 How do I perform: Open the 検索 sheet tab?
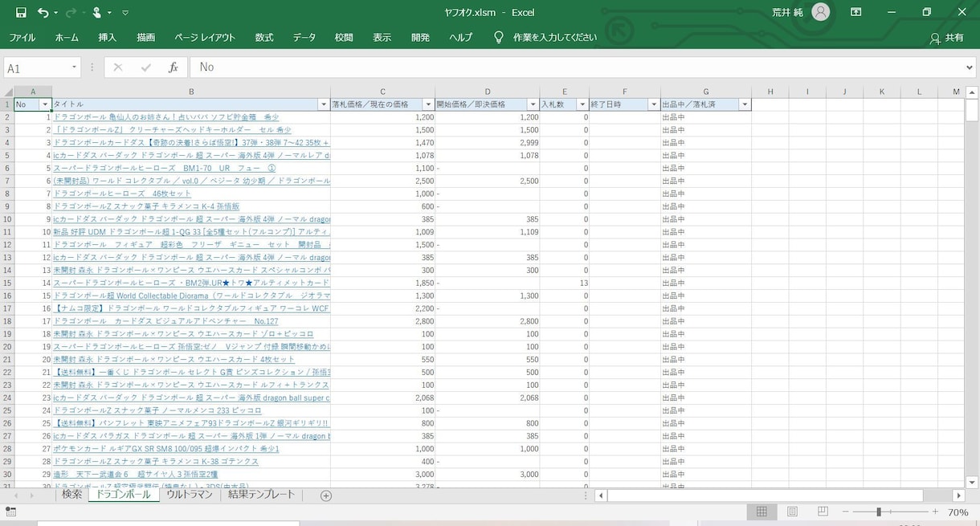tap(72, 495)
